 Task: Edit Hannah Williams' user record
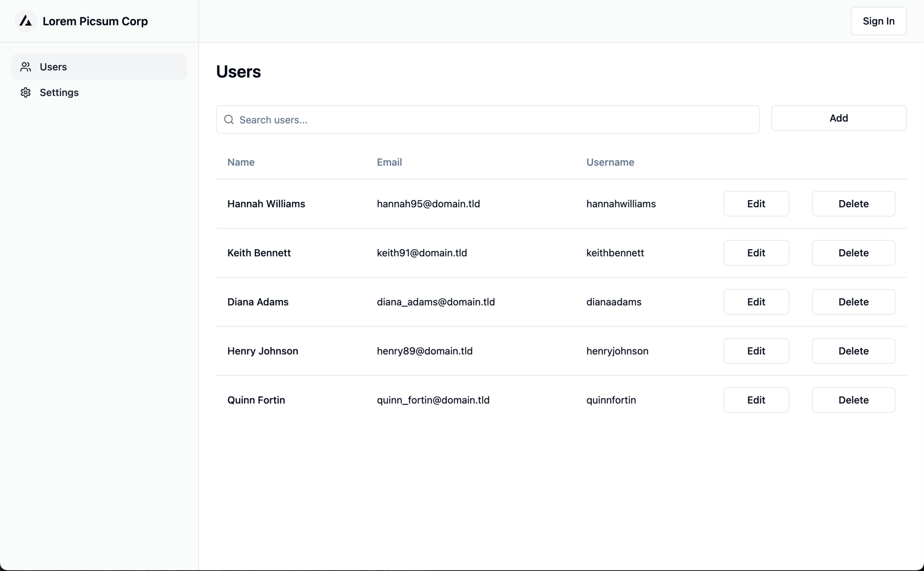[x=756, y=204]
